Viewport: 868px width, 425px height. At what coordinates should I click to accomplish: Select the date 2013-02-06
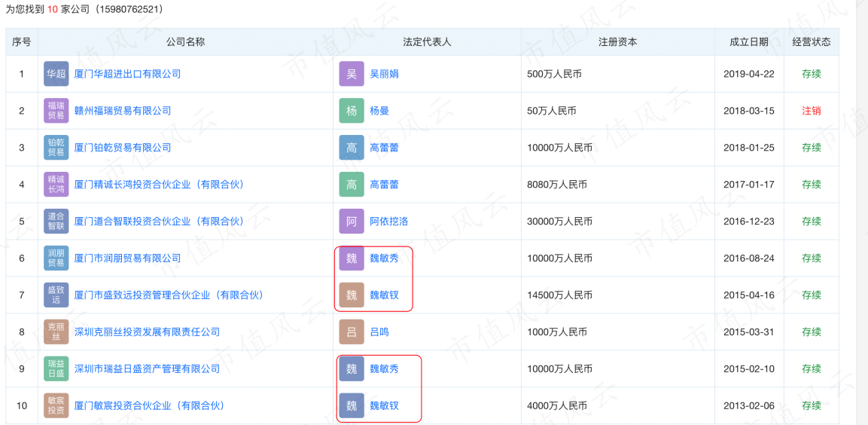point(749,405)
